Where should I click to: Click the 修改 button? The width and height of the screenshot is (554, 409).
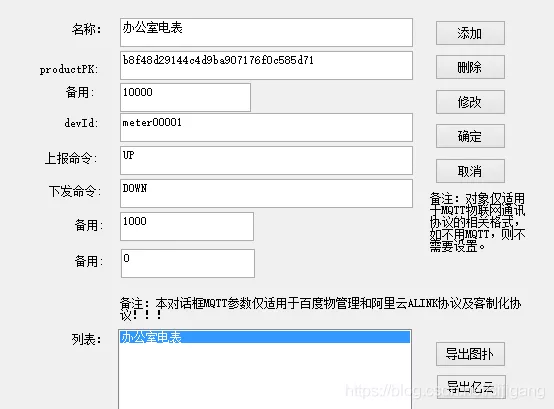point(470,102)
